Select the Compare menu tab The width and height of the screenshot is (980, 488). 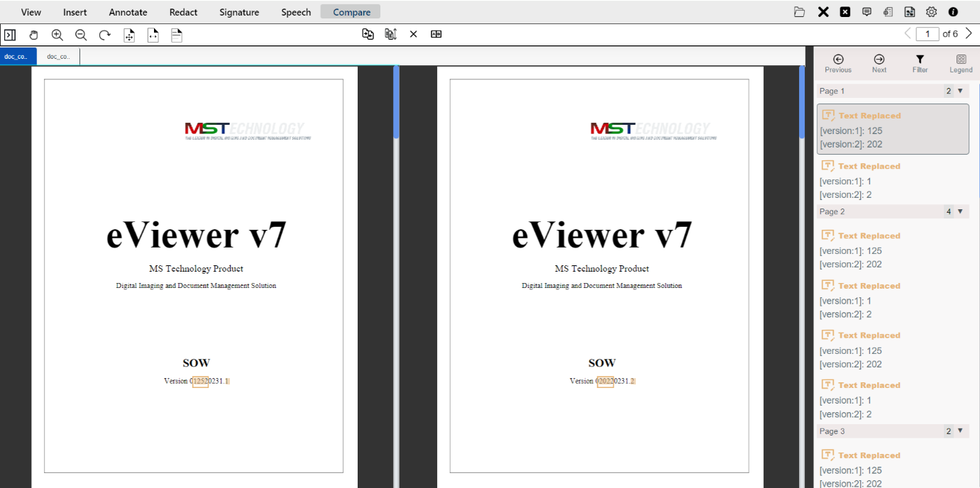[x=351, y=12]
